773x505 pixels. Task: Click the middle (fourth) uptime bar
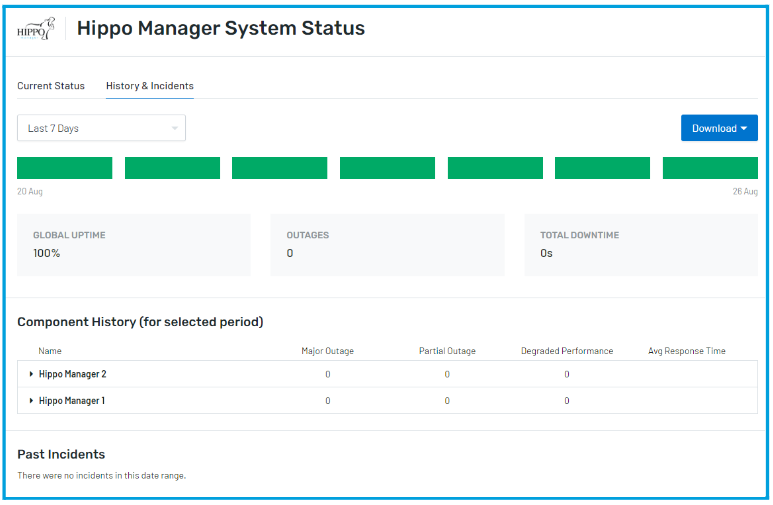click(x=387, y=168)
